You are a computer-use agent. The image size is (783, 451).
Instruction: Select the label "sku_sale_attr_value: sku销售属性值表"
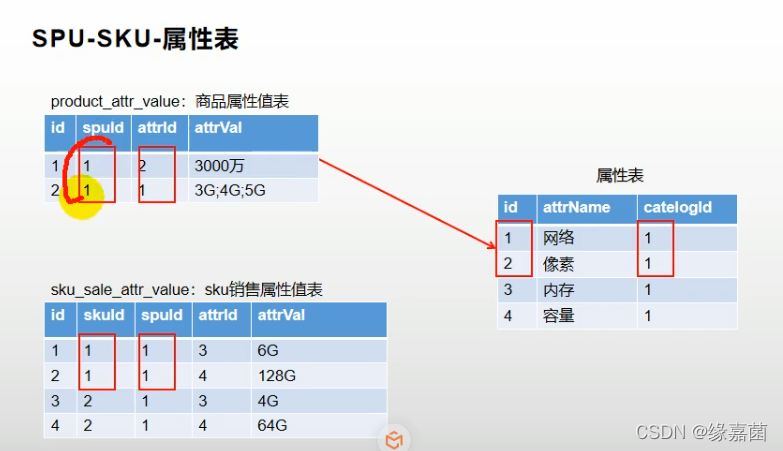187,290
